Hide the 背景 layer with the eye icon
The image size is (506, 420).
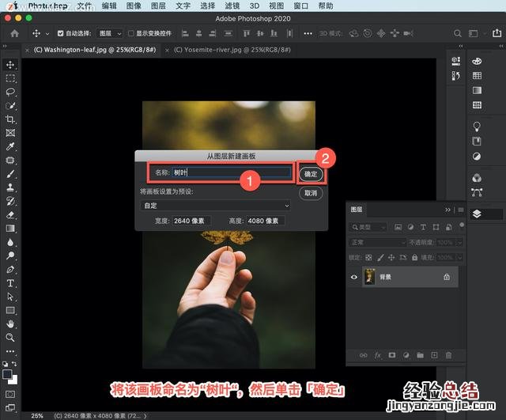(x=353, y=278)
